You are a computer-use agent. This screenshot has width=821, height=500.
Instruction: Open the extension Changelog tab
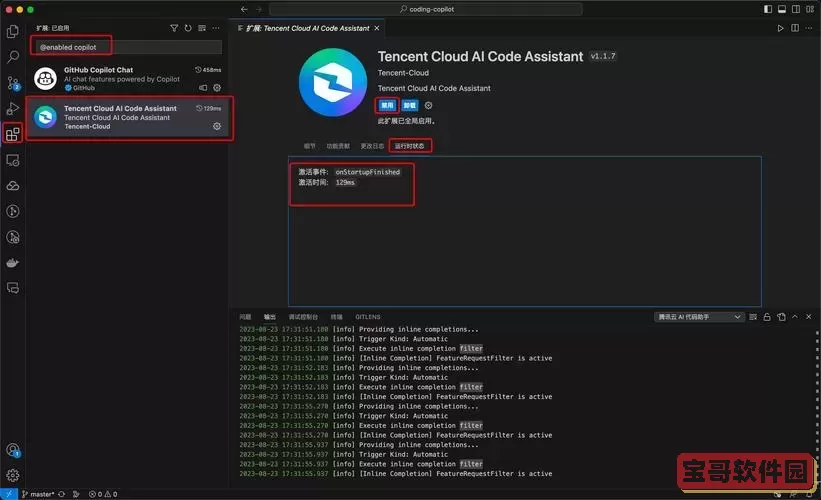coord(372,146)
